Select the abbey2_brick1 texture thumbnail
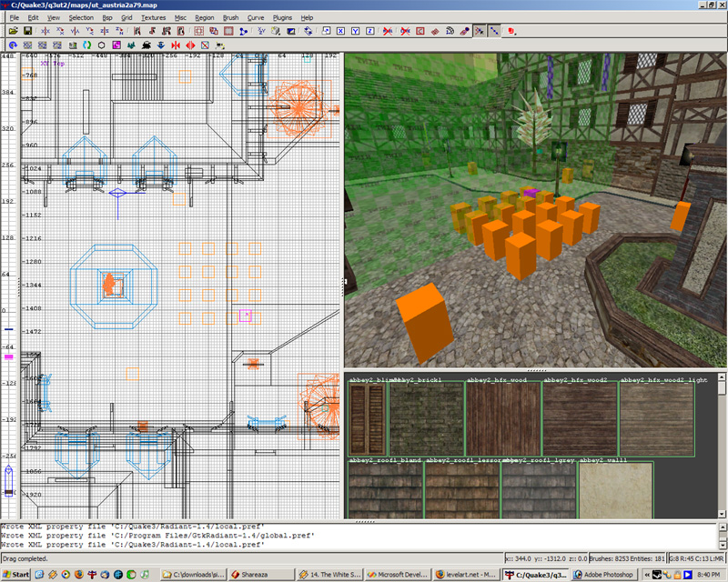Viewport: 728px width, 582px height. coord(426,419)
